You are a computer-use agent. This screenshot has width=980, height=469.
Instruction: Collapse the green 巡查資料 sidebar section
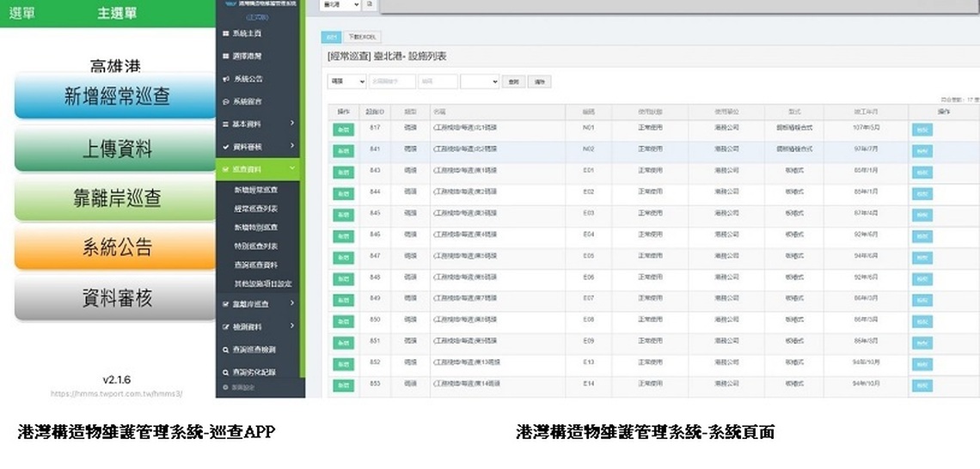(258, 169)
